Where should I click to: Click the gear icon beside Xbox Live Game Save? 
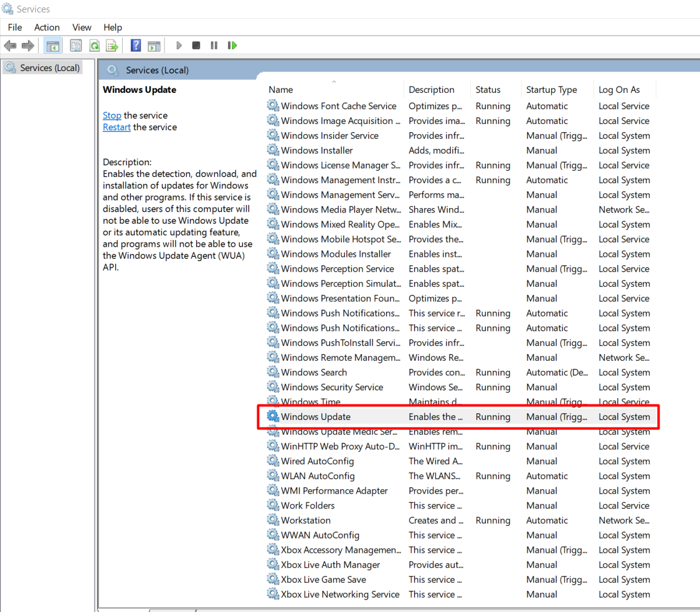coord(273,580)
